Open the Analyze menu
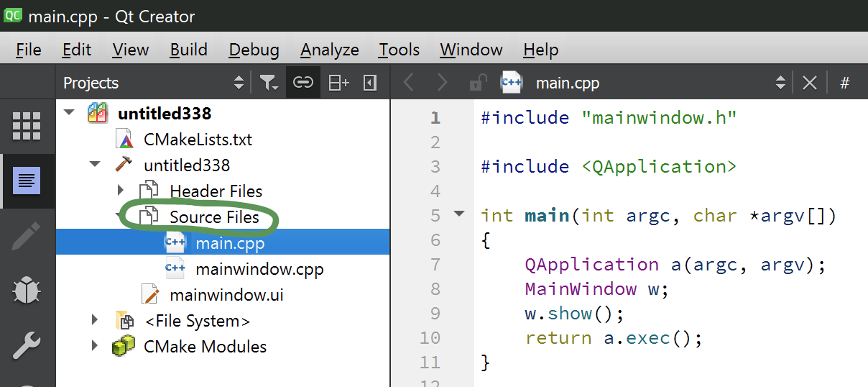Image resolution: width=868 pixels, height=387 pixels. [x=329, y=50]
